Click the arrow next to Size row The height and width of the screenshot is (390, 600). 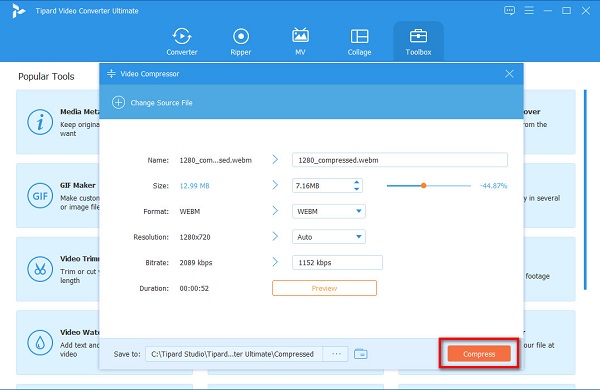[275, 185]
